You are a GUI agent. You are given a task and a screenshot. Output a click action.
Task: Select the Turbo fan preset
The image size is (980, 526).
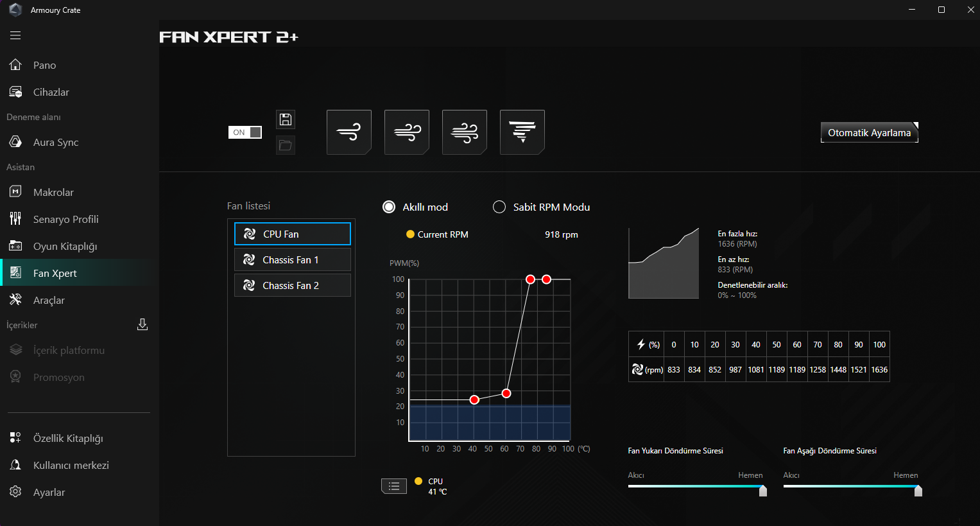pyautogui.click(x=465, y=132)
